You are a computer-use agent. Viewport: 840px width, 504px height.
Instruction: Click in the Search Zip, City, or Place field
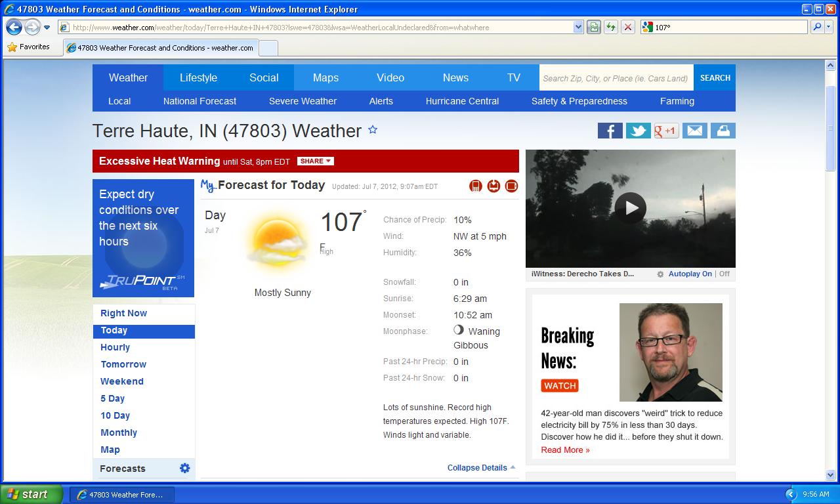(x=616, y=78)
